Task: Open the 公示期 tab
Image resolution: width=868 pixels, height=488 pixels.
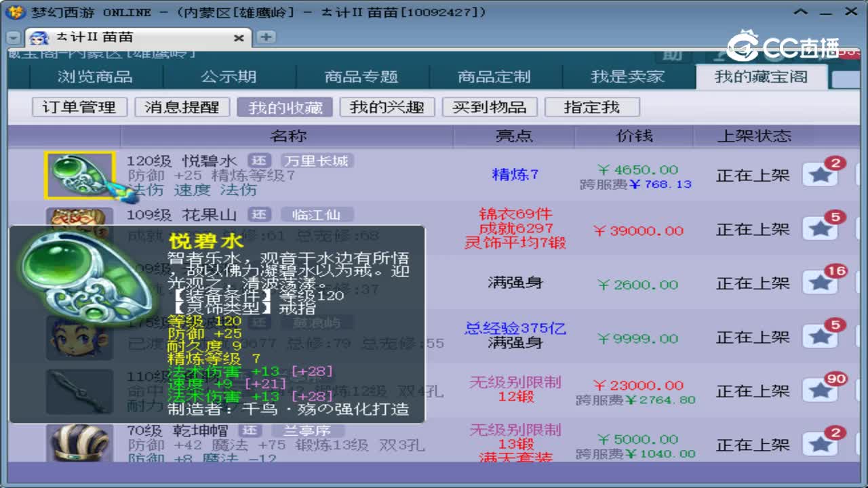Action: coord(229,77)
